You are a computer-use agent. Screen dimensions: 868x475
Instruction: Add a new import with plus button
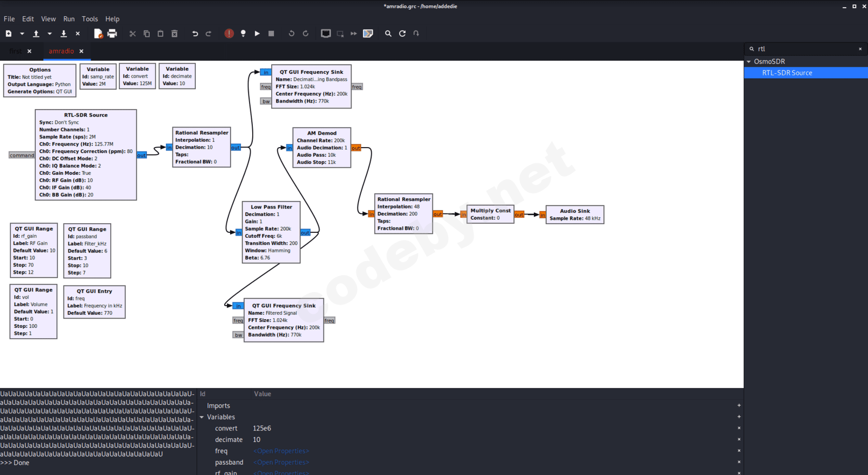[x=739, y=406]
